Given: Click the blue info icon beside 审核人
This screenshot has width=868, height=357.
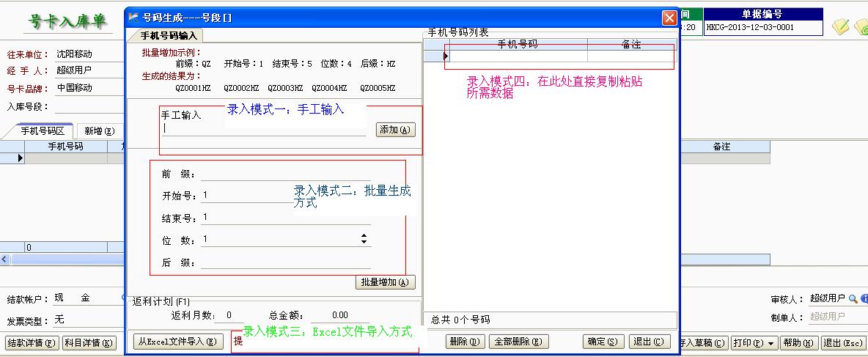Looking at the screenshot, I should tap(864, 299).
